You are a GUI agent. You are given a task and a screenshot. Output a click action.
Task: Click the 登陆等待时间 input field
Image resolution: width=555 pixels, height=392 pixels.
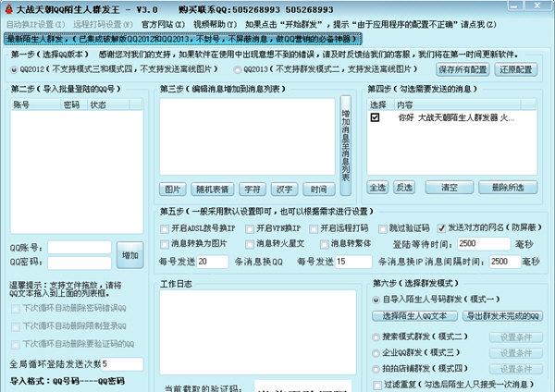(484, 244)
